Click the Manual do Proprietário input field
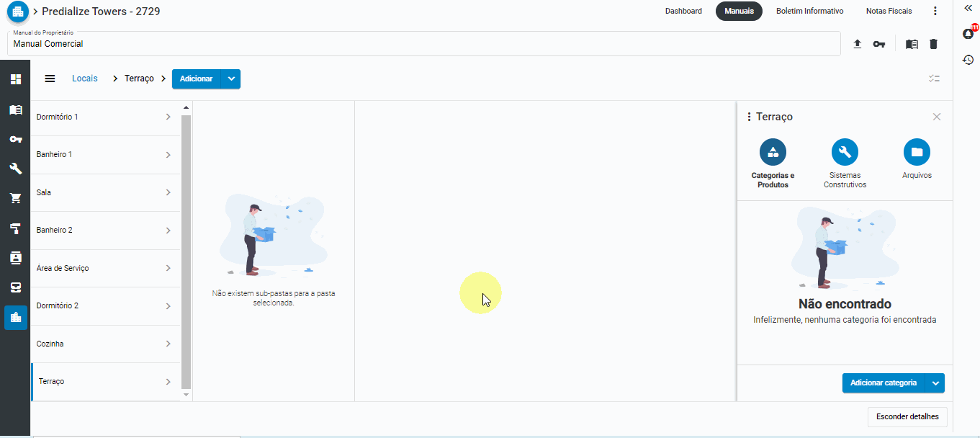The height and width of the screenshot is (438, 980). [423, 44]
